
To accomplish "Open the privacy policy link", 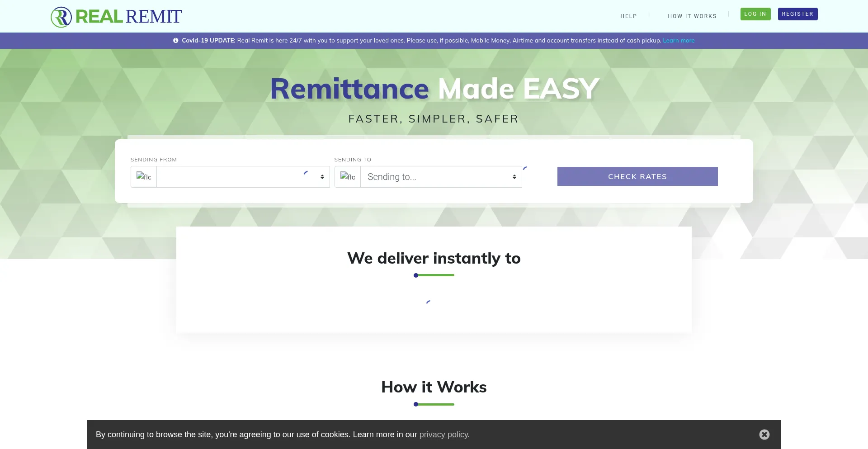I will [443, 435].
